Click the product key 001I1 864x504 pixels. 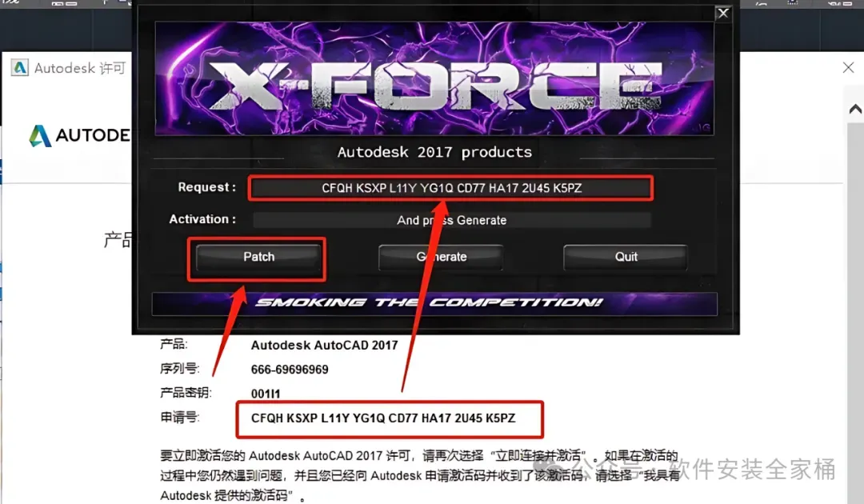(265, 394)
